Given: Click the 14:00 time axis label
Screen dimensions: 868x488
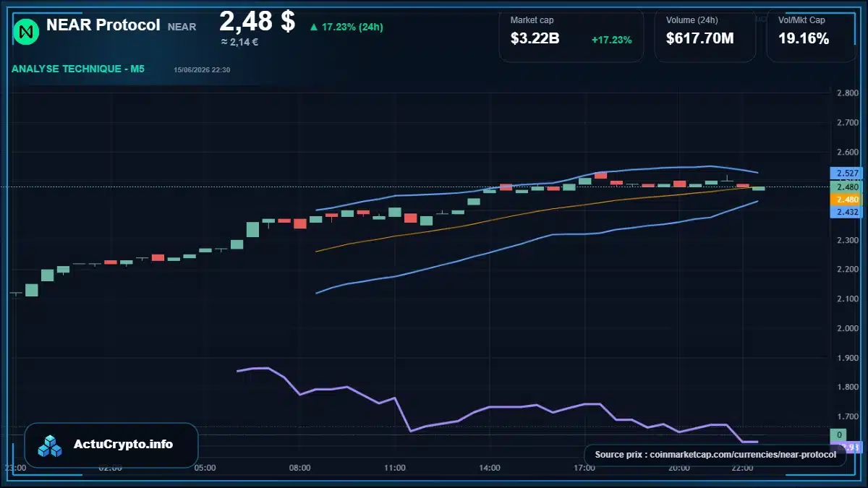Looking at the screenshot, I should click(489, 468).
